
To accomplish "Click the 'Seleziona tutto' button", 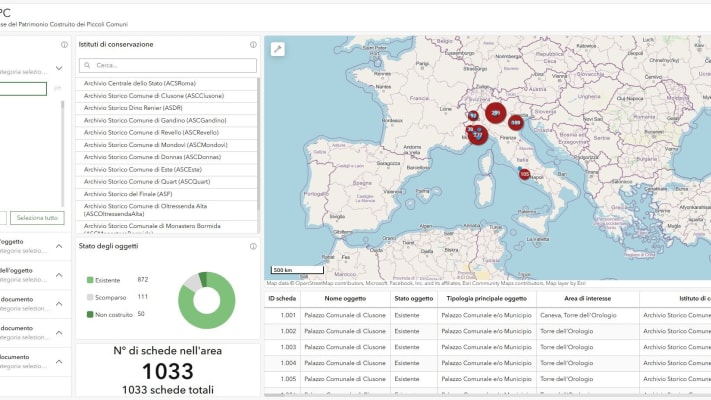I will (37, 218).
